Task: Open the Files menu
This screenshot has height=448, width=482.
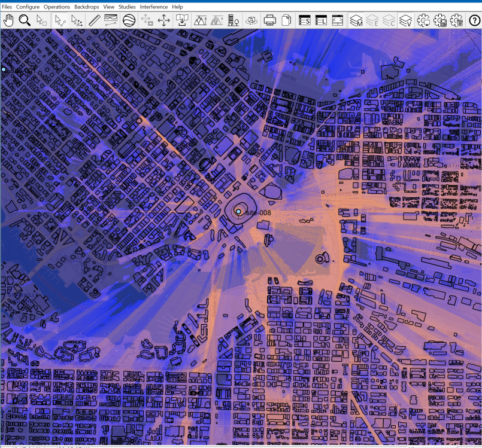Action: [7, 7]
